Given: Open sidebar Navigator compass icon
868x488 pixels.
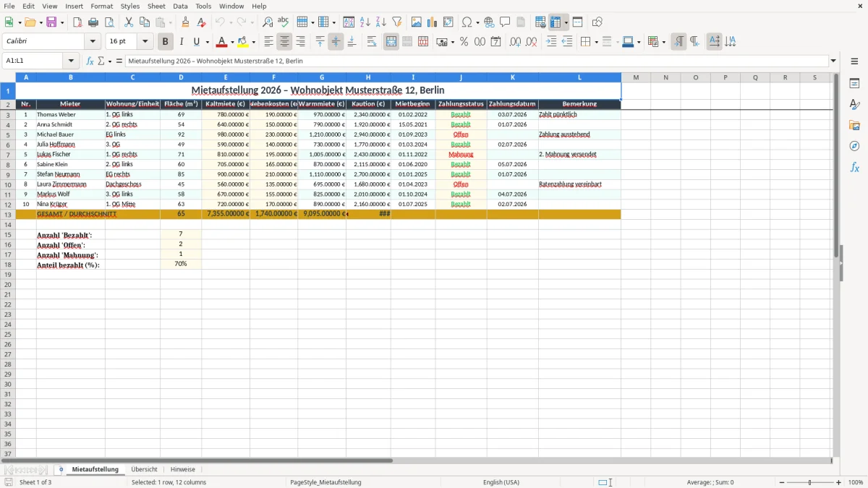Looking at the screenshot, I should click(x=854, y=146).
